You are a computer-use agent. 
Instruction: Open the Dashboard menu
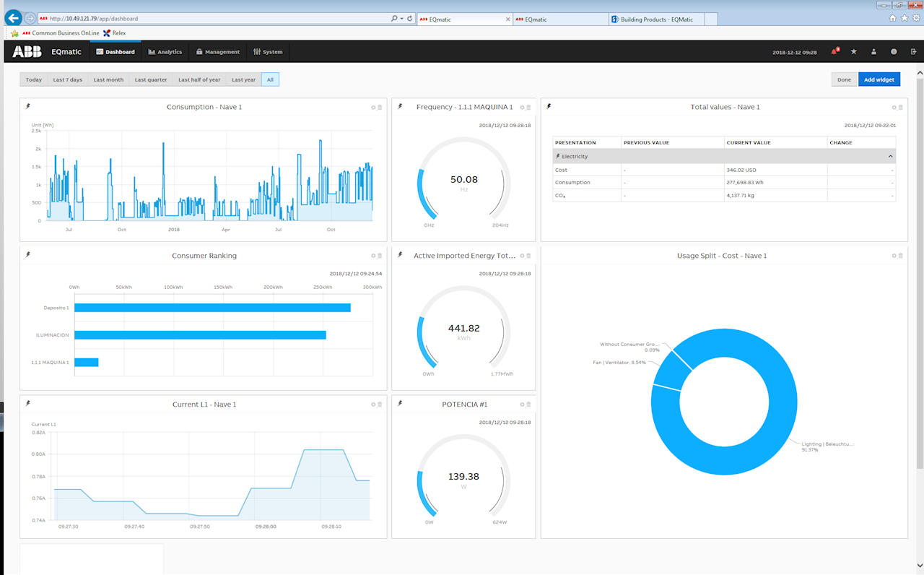[115, 51]
